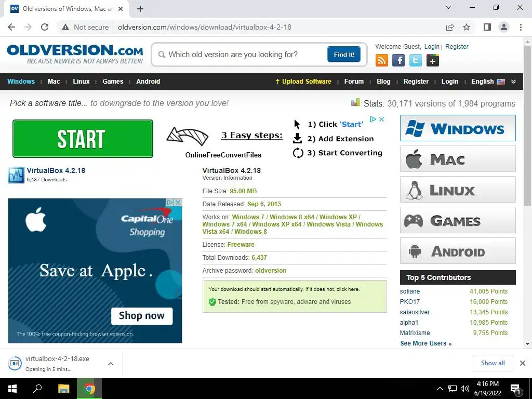Close the OnlineFreeConvertFiles ad
532x399 pixels.
pyautogui.click(x=381, y=119)
